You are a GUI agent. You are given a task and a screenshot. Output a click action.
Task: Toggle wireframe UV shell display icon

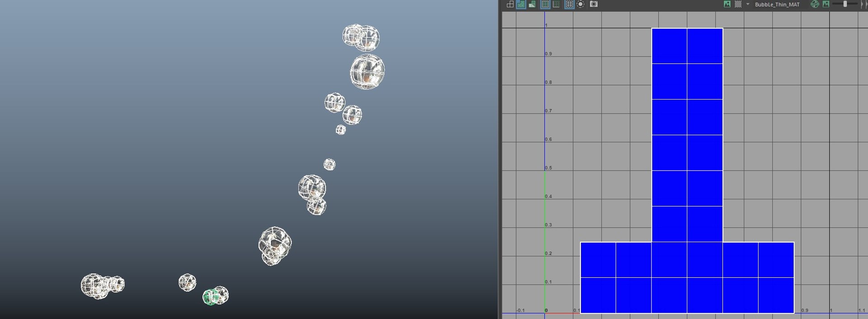coord(510,4)
